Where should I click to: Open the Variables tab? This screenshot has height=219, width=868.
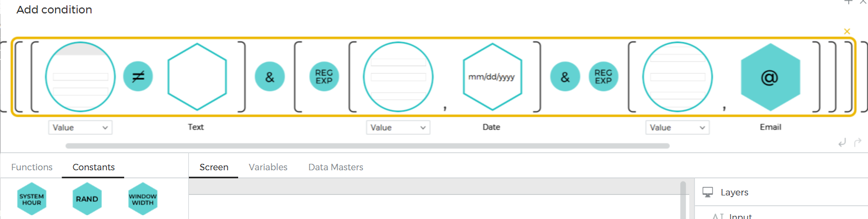(268, 167)
